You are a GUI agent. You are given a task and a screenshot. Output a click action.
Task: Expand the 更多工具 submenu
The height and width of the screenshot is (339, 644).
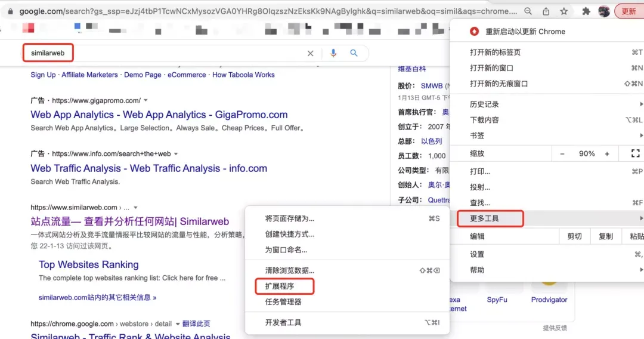tap(547, 218)
